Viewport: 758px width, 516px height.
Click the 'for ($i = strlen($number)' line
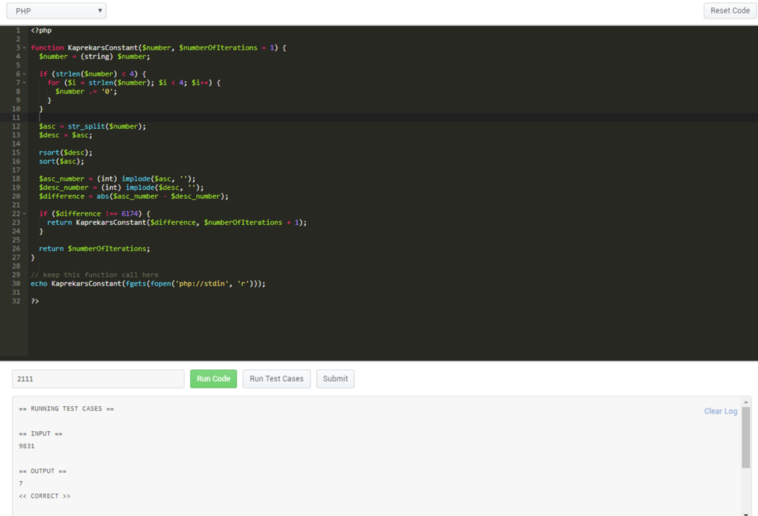point(134,83)
